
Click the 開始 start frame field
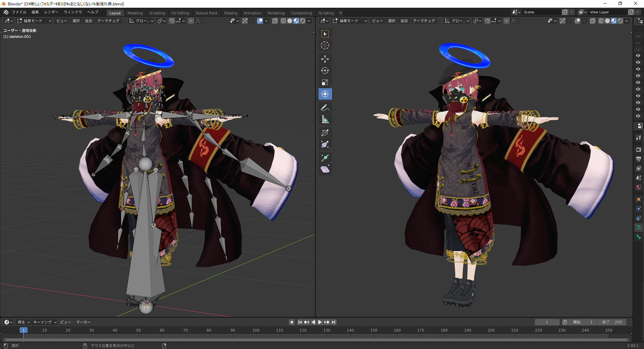pyautogui.click(x=583, y=322)
